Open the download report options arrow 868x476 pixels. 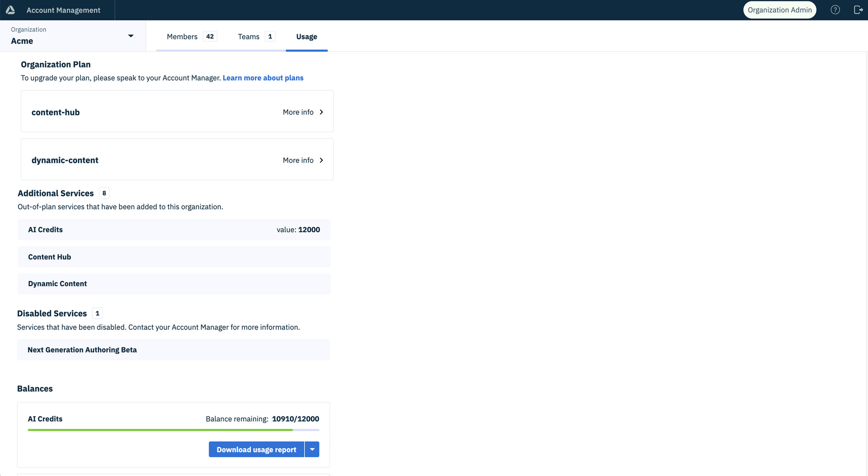point(312,449)
